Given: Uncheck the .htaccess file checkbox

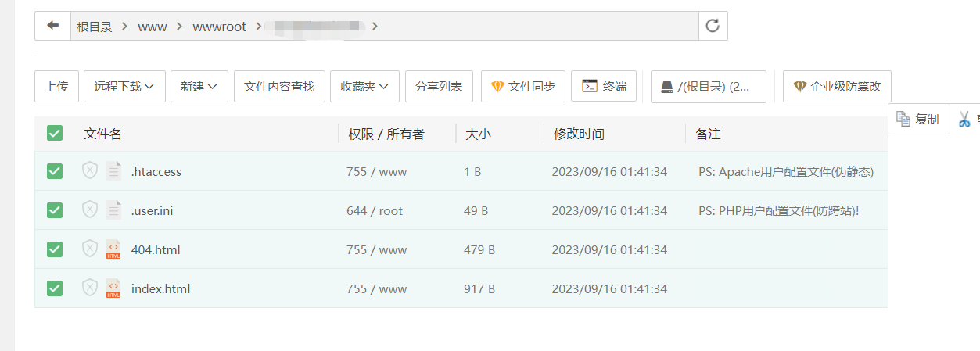Looking at the screenshot, I should [x=55, y=171].
